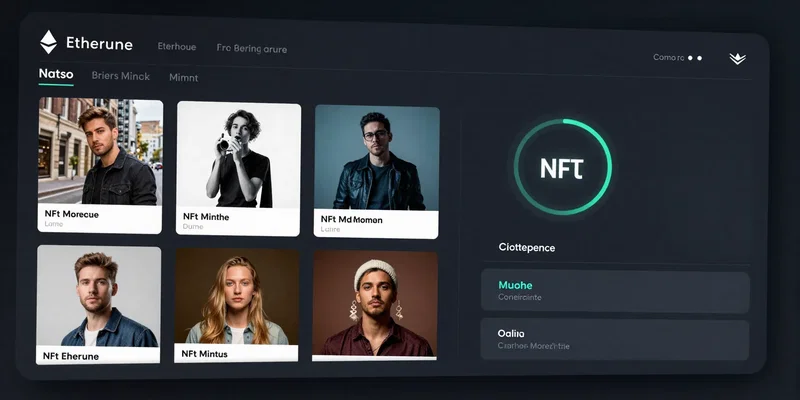The width and height of the screenshot is (800, 400).
Task: Open the NFt Morecue thumbnail card
Action: click(x=100, y=166)
